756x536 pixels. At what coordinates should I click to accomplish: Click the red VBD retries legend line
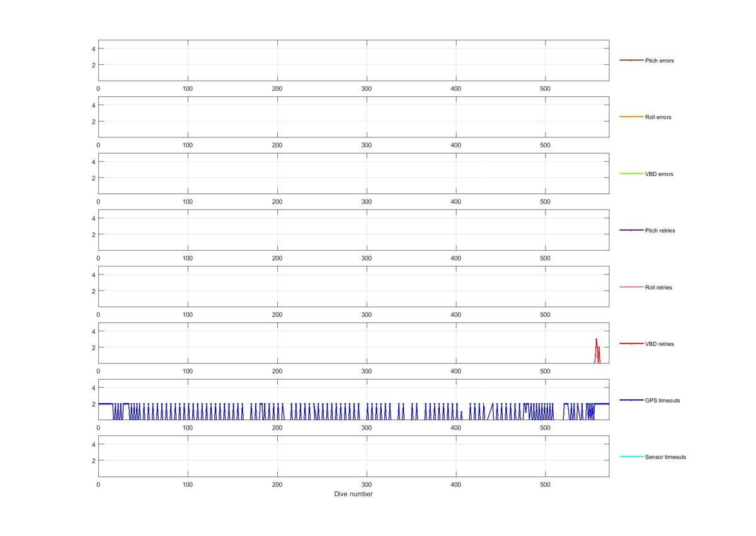(631, 344)
